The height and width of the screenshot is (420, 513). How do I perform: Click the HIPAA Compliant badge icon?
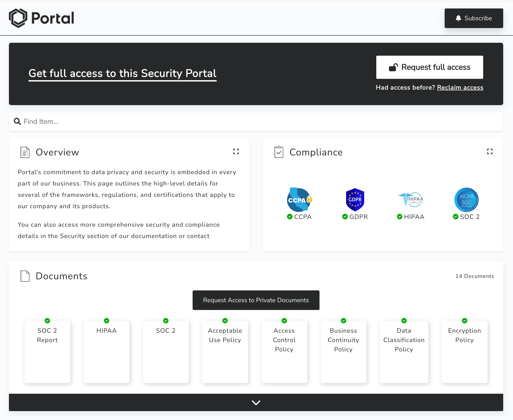411,200
